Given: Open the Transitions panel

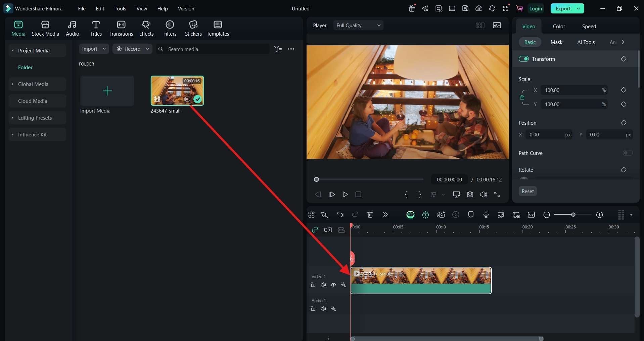Looking at the screenshot, I should [x=121, y=28].
